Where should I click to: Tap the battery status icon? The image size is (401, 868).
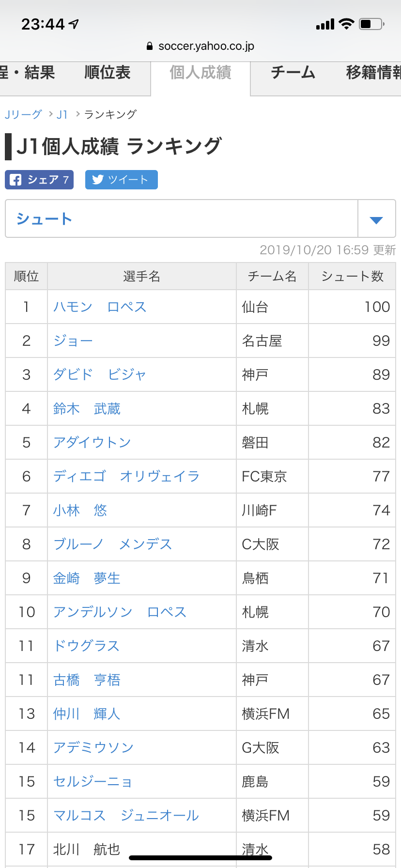pos(371,24)
